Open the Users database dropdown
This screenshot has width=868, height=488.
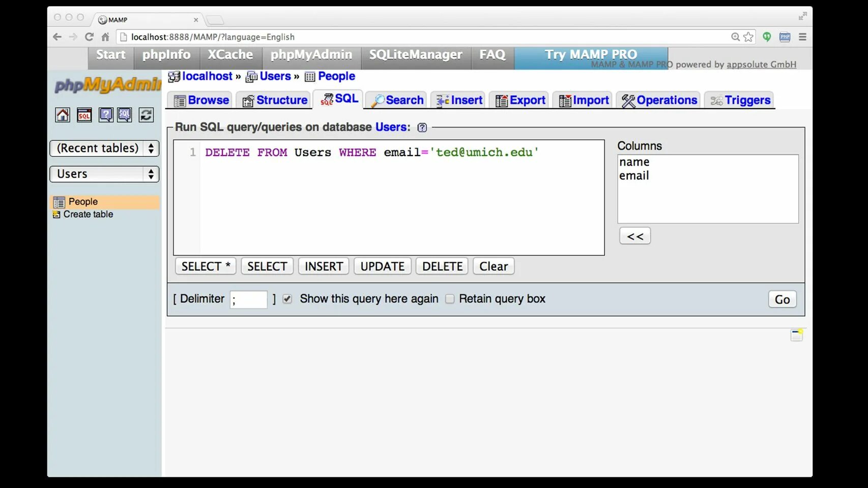pos(104,174)
